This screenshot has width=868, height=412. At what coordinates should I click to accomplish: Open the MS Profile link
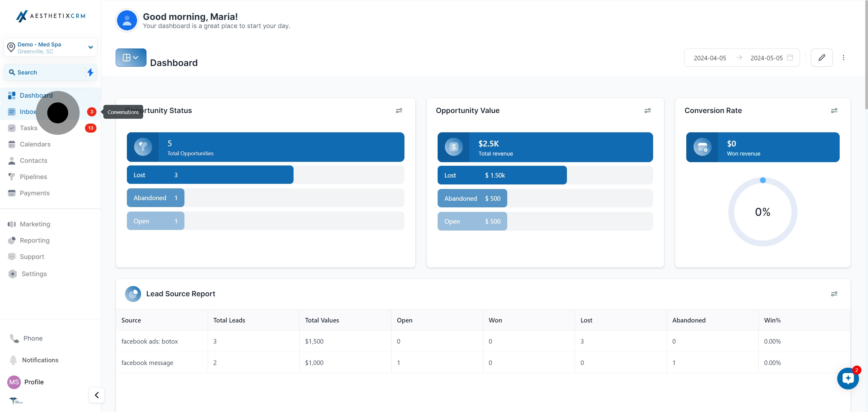pyautogui.click(x=34, y=382)
